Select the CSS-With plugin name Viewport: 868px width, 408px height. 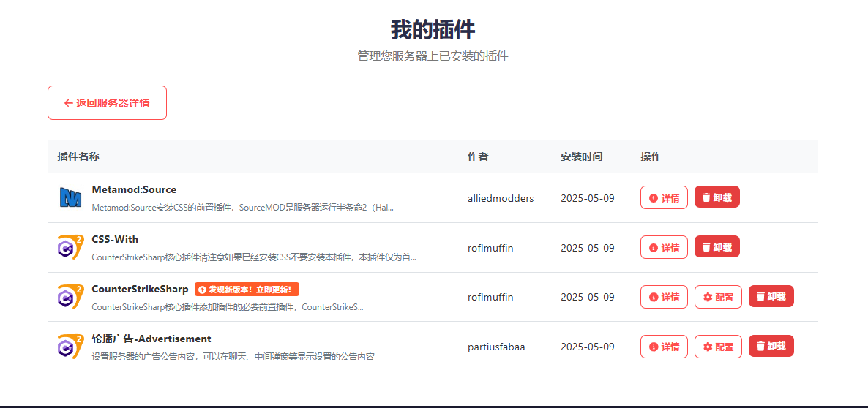click(x=115, y=239)
